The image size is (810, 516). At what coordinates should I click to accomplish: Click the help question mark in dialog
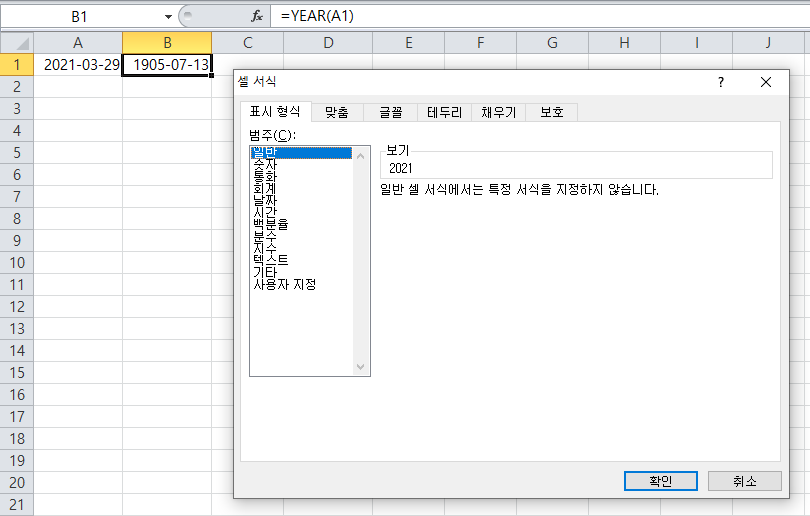[x=721, y=82]
